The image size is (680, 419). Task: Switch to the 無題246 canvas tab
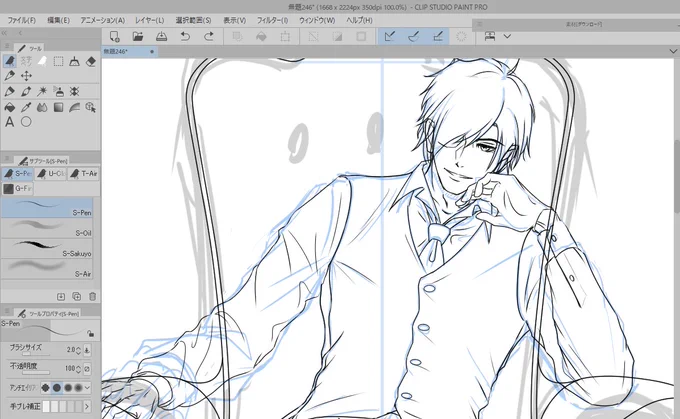click(129, 52)
